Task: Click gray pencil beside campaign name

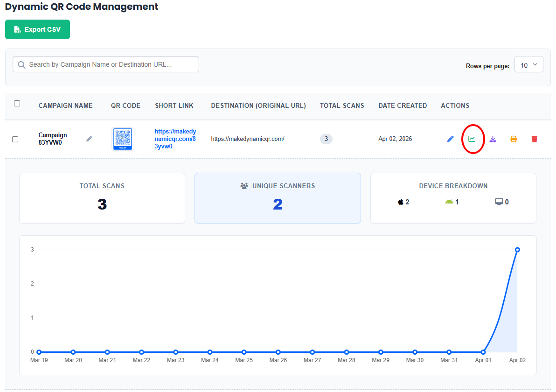Action: coord(89,139)
